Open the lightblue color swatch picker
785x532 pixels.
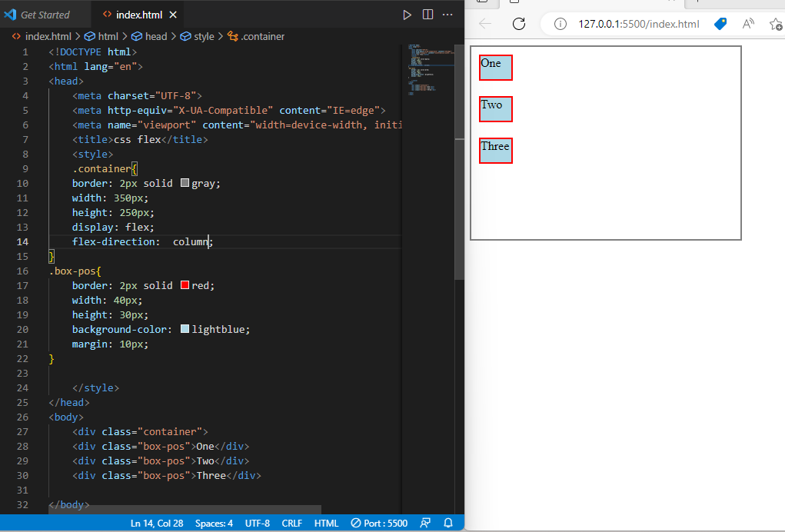click(x=185, y=329)
